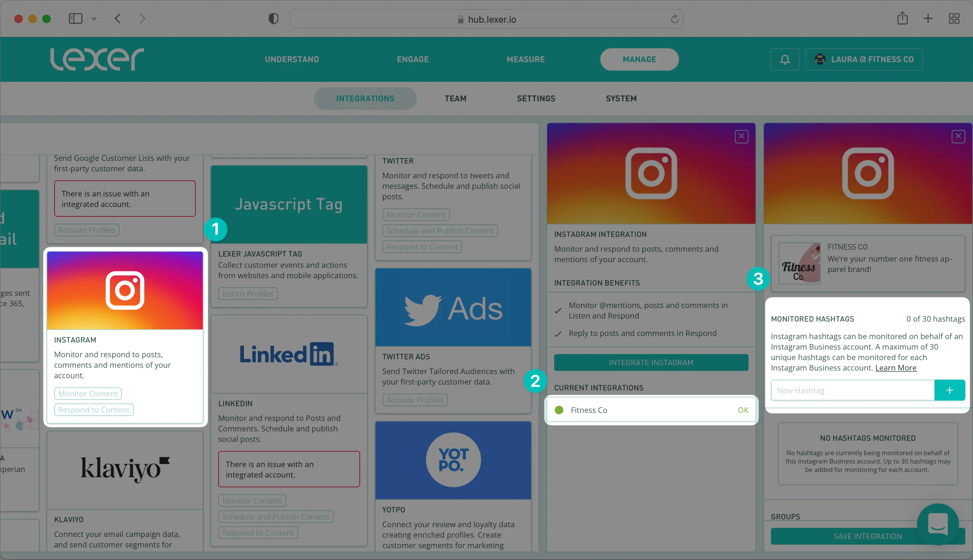Close the Instagram Integration panel

742,136
